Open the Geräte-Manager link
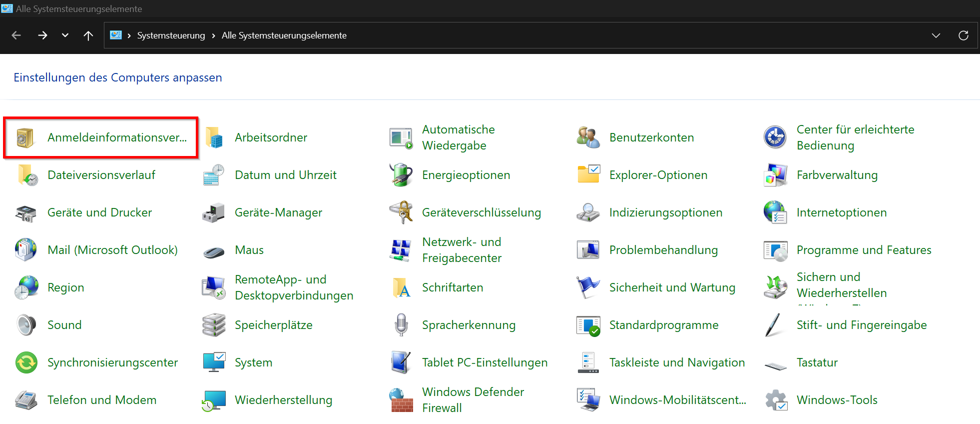 278,212
